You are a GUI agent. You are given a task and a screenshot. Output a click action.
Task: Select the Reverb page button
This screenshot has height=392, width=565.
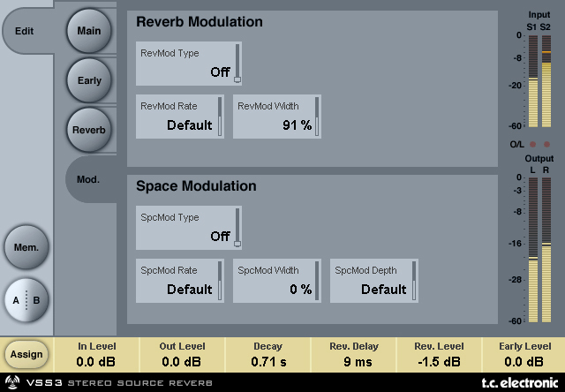(x=88, y=130)
